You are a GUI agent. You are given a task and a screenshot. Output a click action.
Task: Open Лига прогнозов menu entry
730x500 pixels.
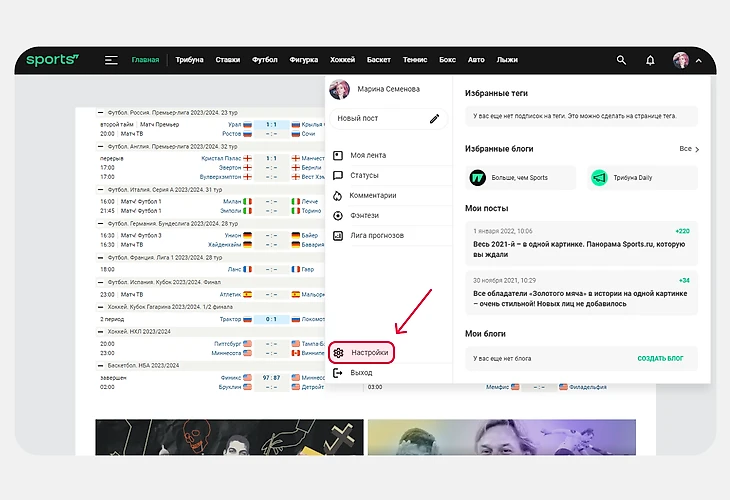point(377,235)
